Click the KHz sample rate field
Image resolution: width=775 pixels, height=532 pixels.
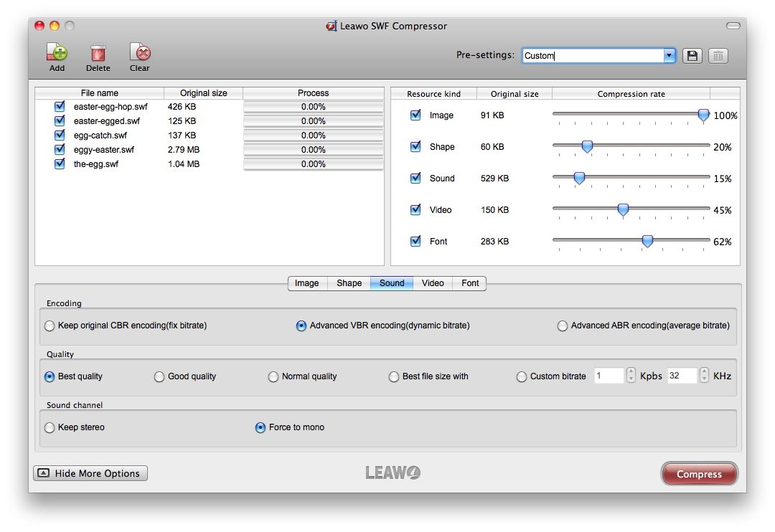(x=682, y=376)
